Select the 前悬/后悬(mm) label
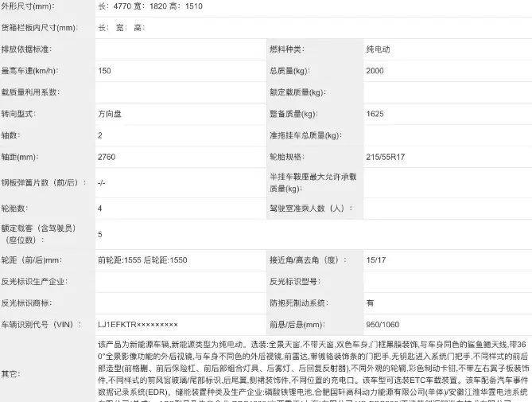 tap(297, 325)
